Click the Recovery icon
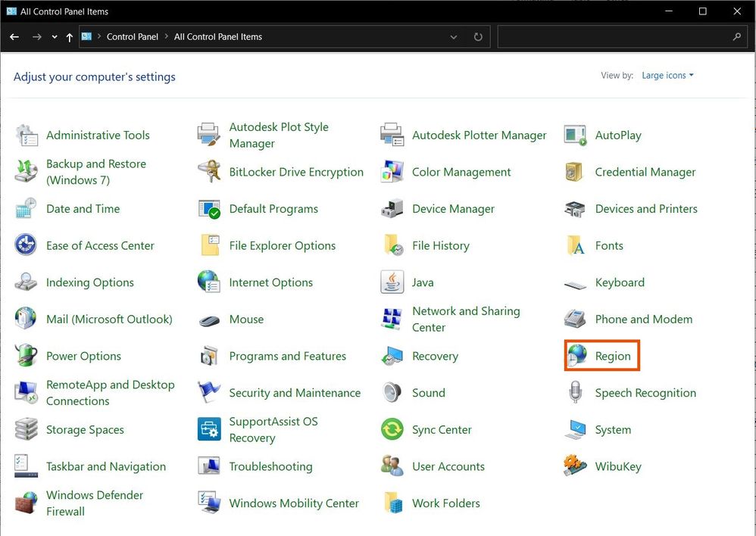Viewport: 756px width, 536px height. pyautogui.click(x=392, y=356)
